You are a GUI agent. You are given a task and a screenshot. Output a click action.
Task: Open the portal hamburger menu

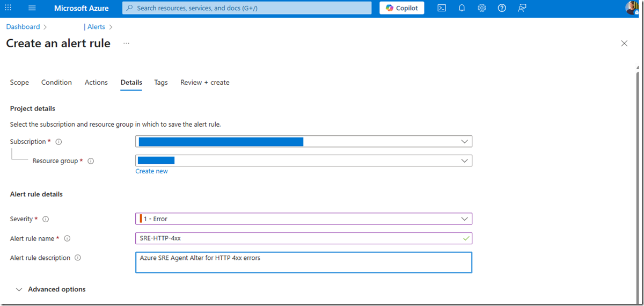click(32, 8)
